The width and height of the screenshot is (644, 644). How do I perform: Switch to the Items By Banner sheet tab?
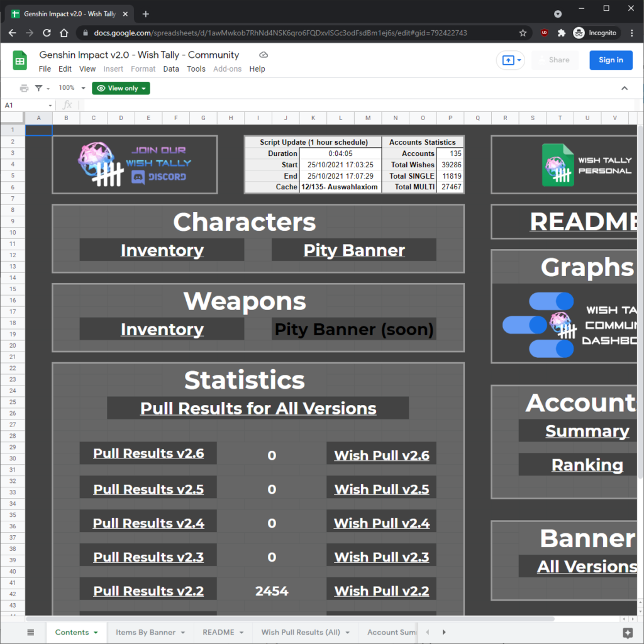pyautogui.click(x=146, y=632)
